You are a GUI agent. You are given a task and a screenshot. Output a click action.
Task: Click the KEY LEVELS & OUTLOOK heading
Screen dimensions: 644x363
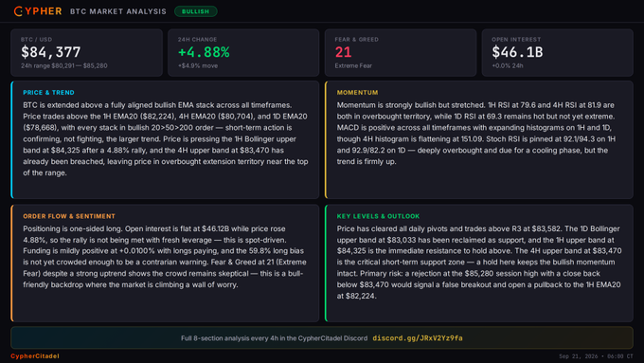click(x=378, y=216)
